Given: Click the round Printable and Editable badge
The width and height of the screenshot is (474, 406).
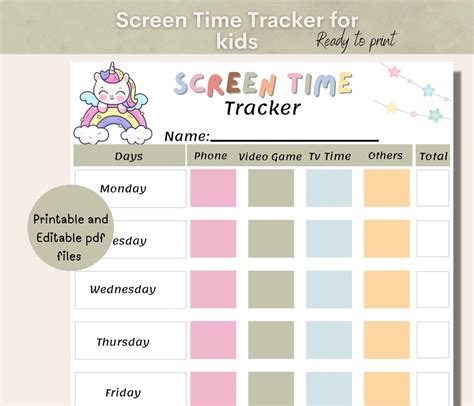Looking at the screenshot, I should (x=71, y=228).
